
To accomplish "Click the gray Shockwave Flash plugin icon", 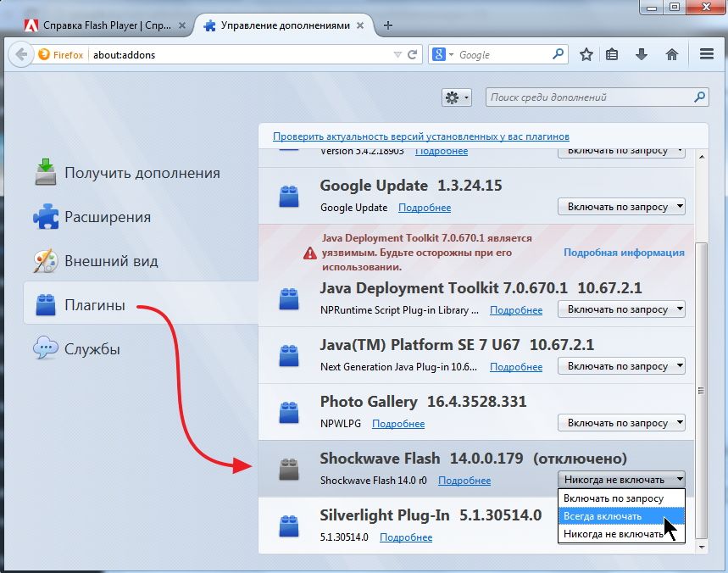I will [289, 469].
